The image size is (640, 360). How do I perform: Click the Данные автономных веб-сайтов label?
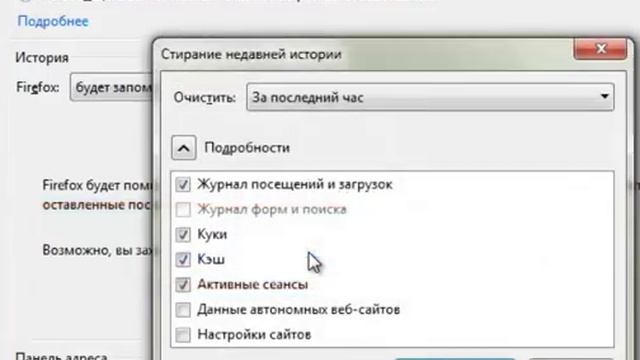click(299, 310)
